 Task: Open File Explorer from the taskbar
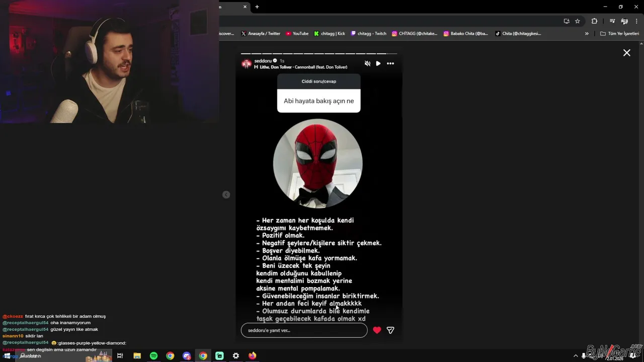pyautogui.click(x=137, y=356)
